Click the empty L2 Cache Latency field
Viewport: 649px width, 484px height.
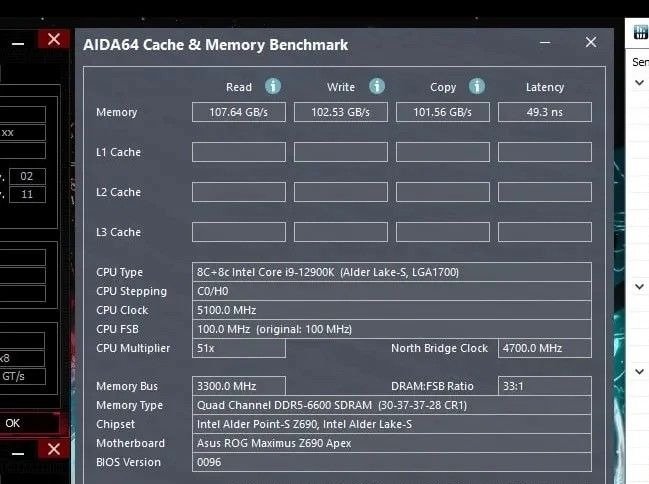click(x=545, y=192)
